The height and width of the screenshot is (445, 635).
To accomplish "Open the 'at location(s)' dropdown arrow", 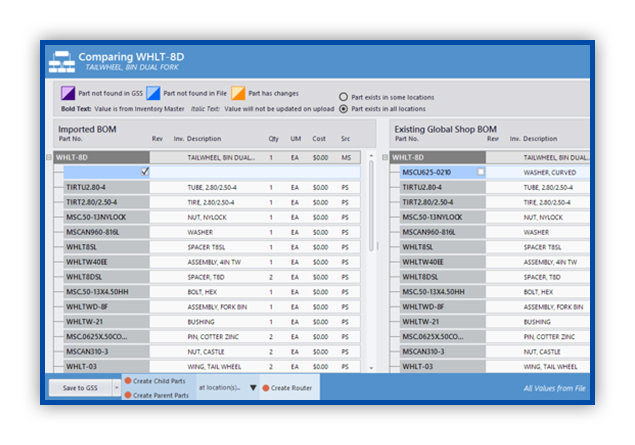I will click(x=252, y=388).
